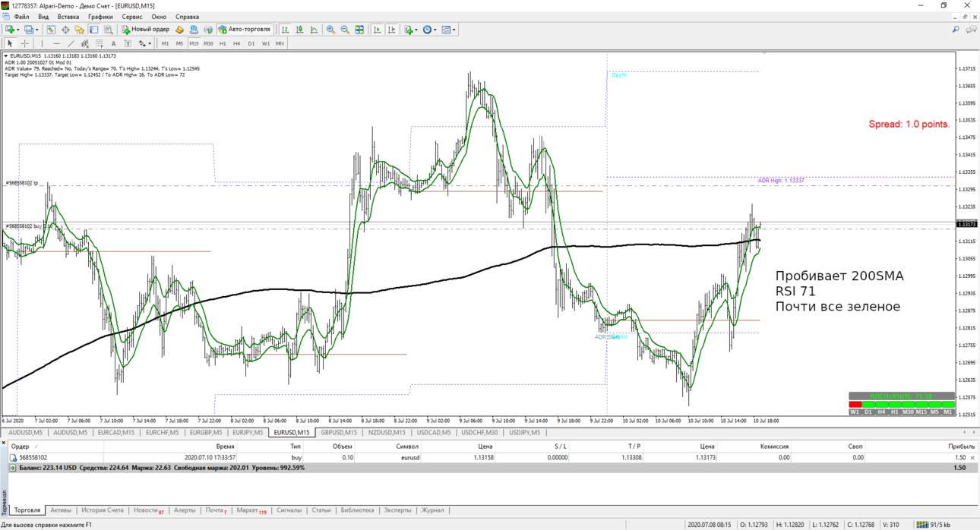This screenshot has width=980, height=530.
Task: Sort orders by Время column
Action: (x=226, y=446)
